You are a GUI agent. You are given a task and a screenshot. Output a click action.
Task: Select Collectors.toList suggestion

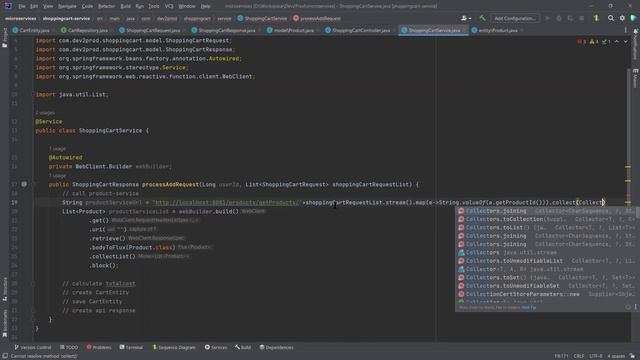pyautogui.click(x=545, y=228)
